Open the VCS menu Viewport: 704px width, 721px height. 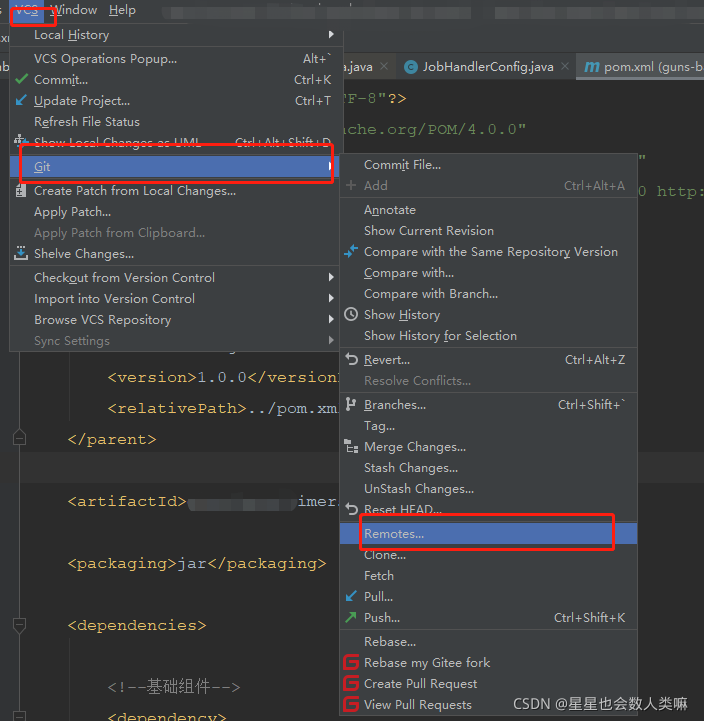[x=27, y=10]
